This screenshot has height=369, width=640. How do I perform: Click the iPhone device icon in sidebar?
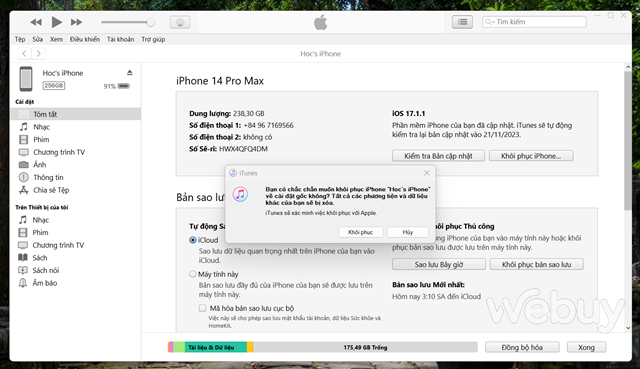click(x=26, y=79)
